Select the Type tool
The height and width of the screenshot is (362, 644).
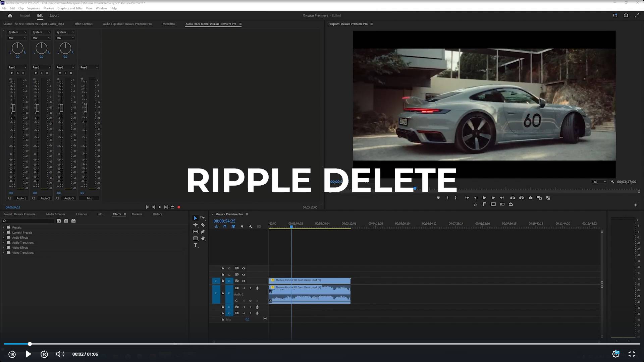point(195,245)
